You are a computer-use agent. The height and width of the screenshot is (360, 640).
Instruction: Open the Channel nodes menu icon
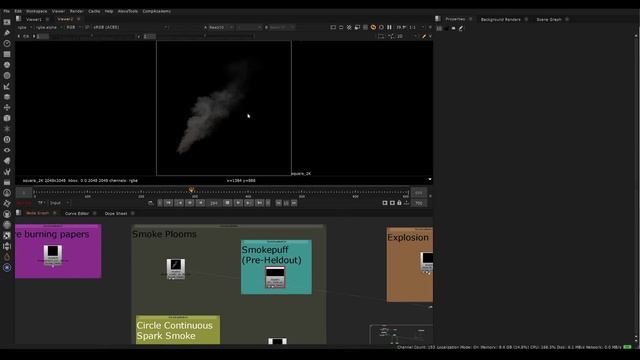(7, 54)
